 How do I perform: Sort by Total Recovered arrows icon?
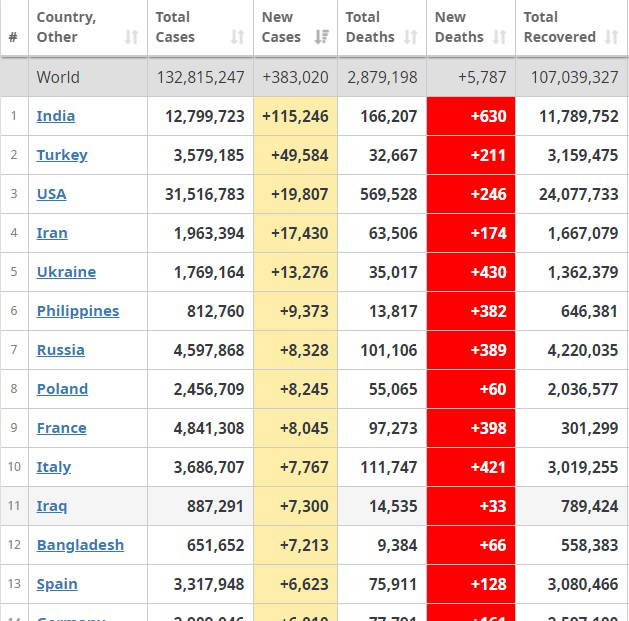click(613, 37)
